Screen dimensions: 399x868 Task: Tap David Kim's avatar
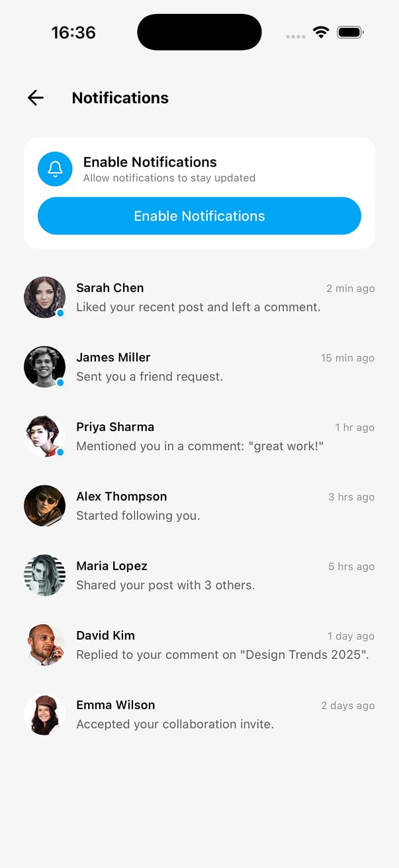[x=44, y=645]
